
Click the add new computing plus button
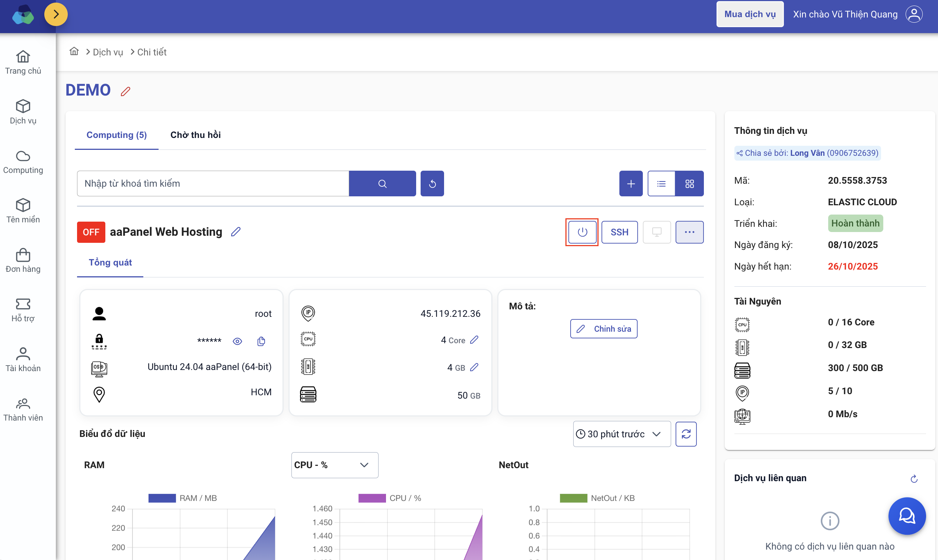(631, 184)
